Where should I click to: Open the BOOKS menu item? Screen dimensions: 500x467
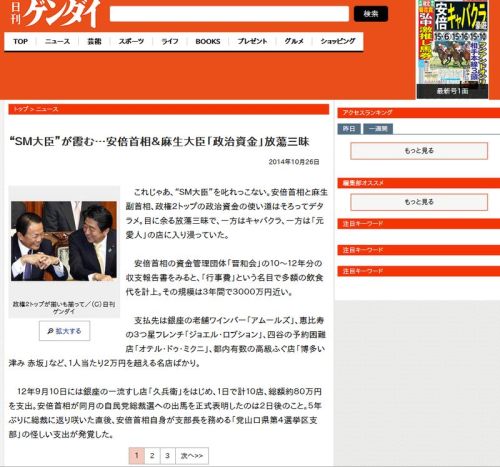point(208,41)
